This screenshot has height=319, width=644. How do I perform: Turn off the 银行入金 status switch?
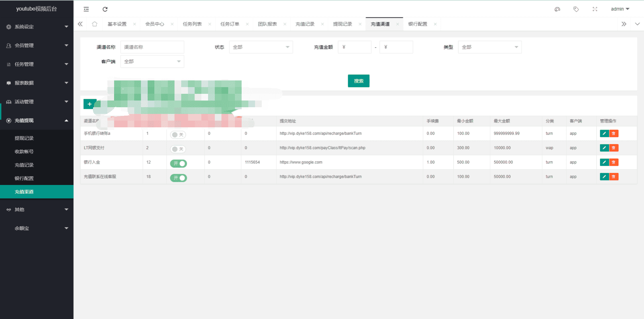pos(178,164)
